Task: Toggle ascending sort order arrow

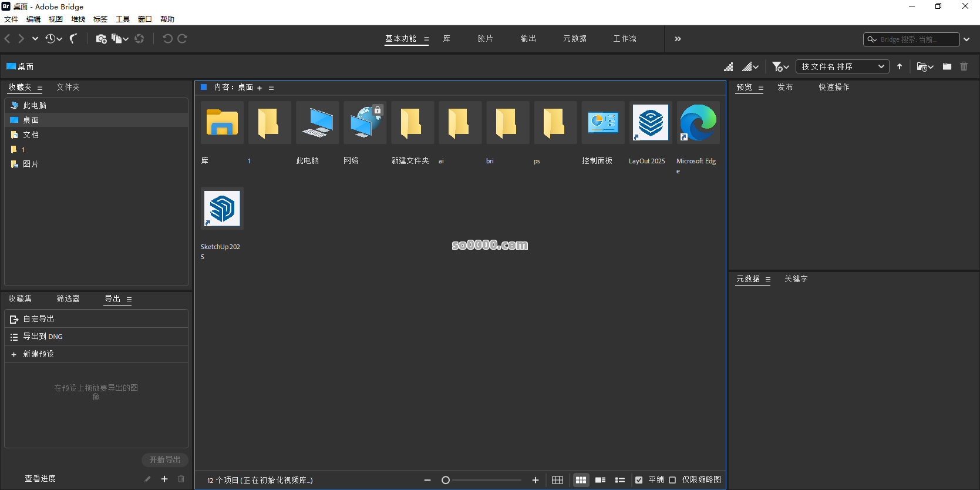Action: coord(900,66)
